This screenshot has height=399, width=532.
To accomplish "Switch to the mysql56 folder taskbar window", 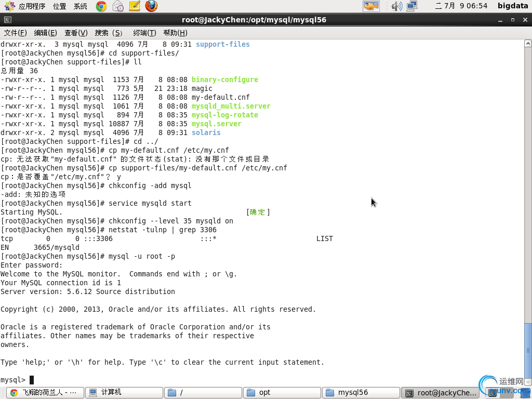I will tap(361, 393).
